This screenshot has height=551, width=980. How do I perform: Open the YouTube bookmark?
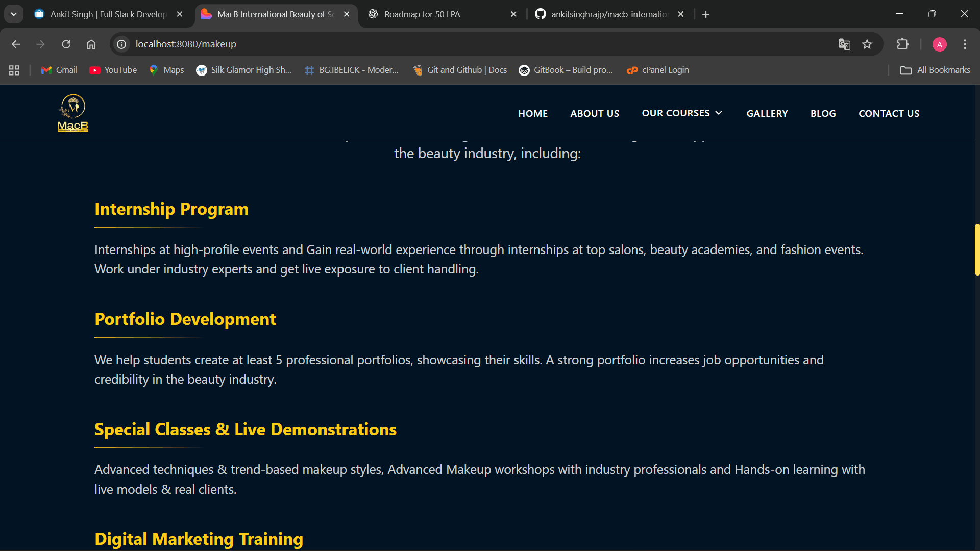point(113,70)
